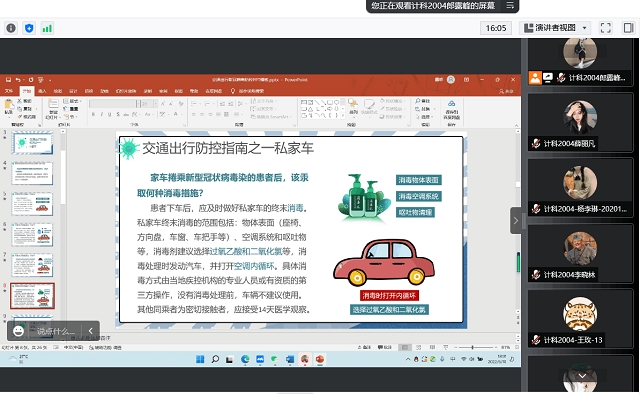This screenshot has width=640, height=394.
Task: Open Windows Start menu
Action: (x=200, y=359)
